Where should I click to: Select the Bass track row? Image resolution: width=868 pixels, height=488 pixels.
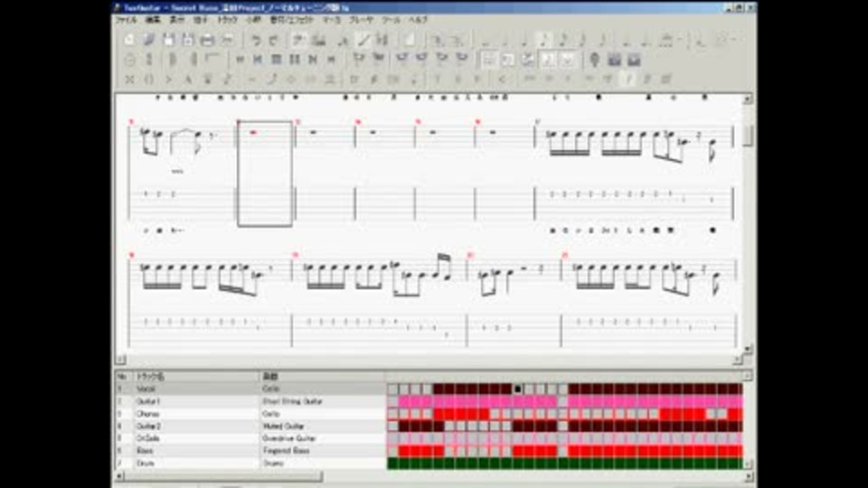coord(250,451)
